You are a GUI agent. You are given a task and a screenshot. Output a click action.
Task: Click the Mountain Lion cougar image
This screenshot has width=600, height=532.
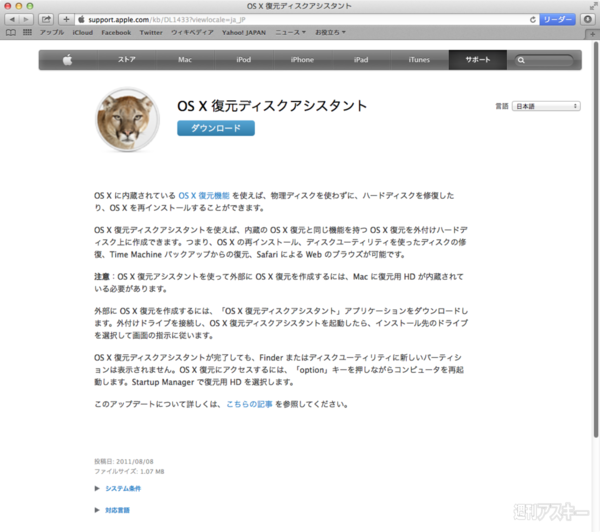[127, 120]
